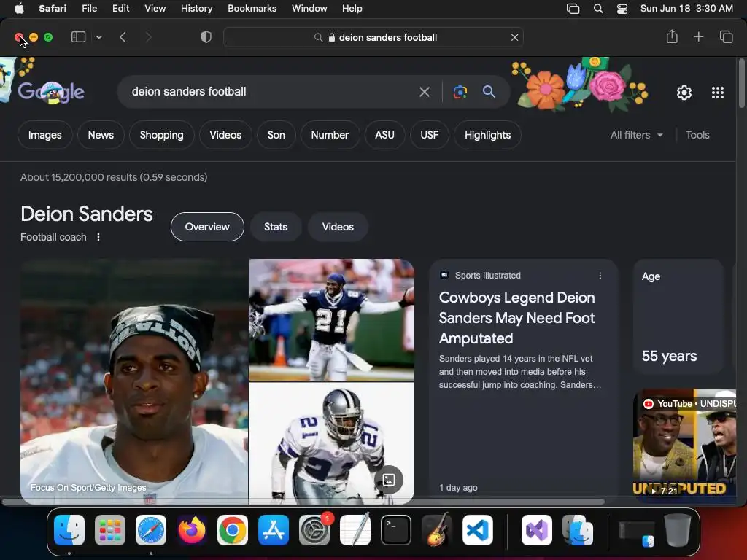Play the YouTube UNDISPUTED video thumbnail
Image resolution: width=747 pixels, height=560 pixels.
pyautogui.click(x=684, y=446)
